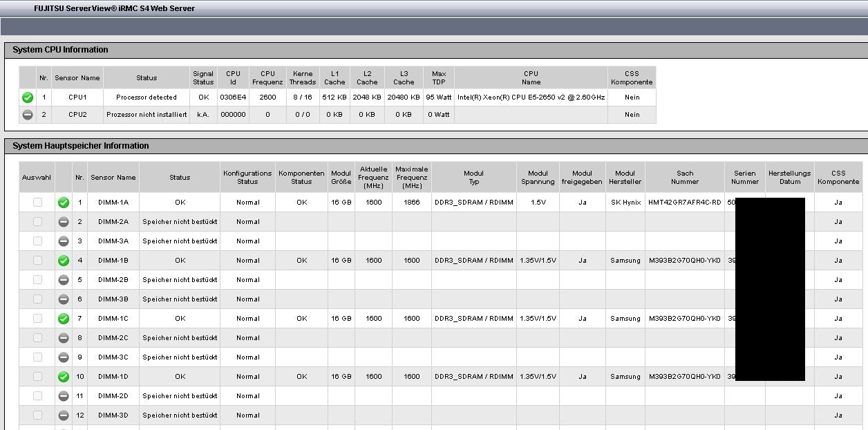This screenshot has width=868, height=430.
Task: Click the Modul Hersteller column header
Action: pos(625,178)
